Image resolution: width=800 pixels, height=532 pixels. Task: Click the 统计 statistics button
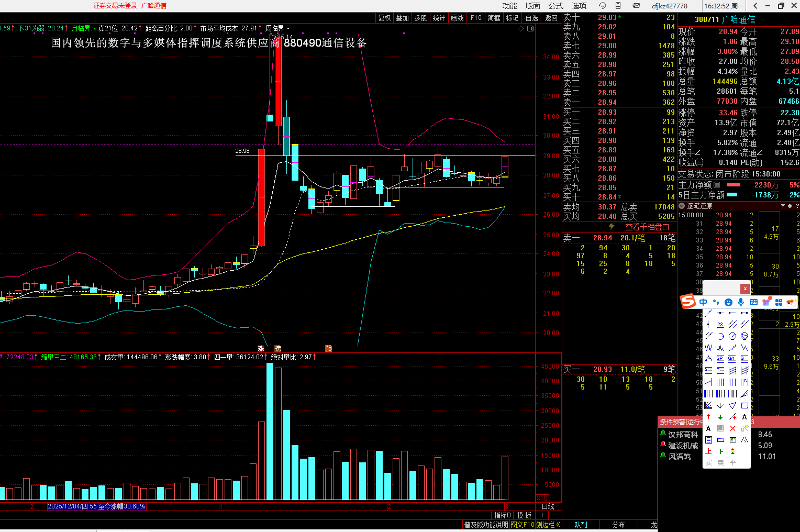[439, 18]
